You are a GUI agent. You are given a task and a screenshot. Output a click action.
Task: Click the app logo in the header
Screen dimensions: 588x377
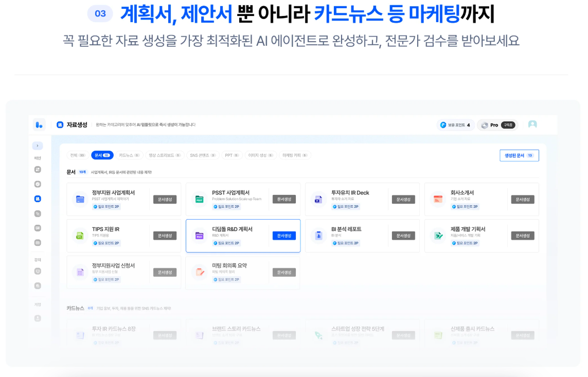39,125
